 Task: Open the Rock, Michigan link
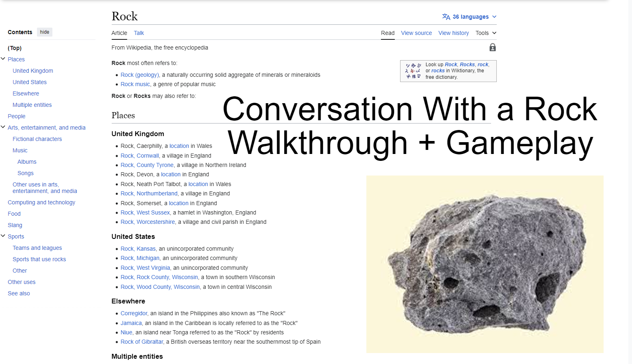(x=140, y=258)
